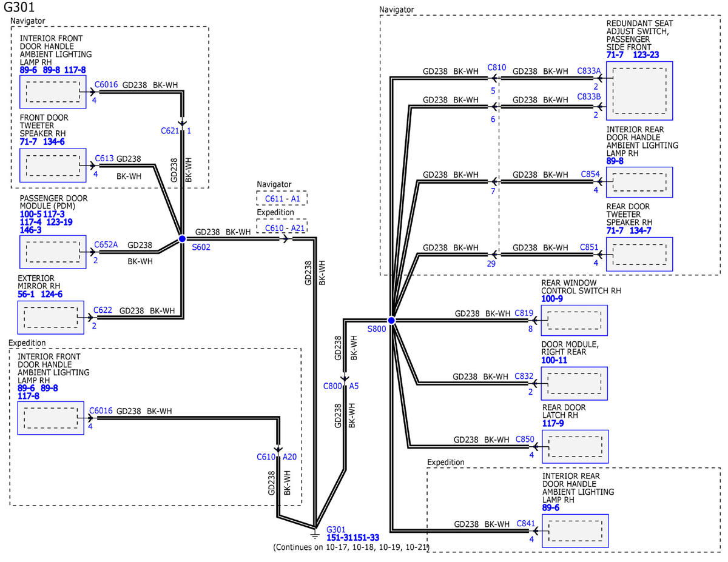Open the C841 connector link

(x=525, y=523)
